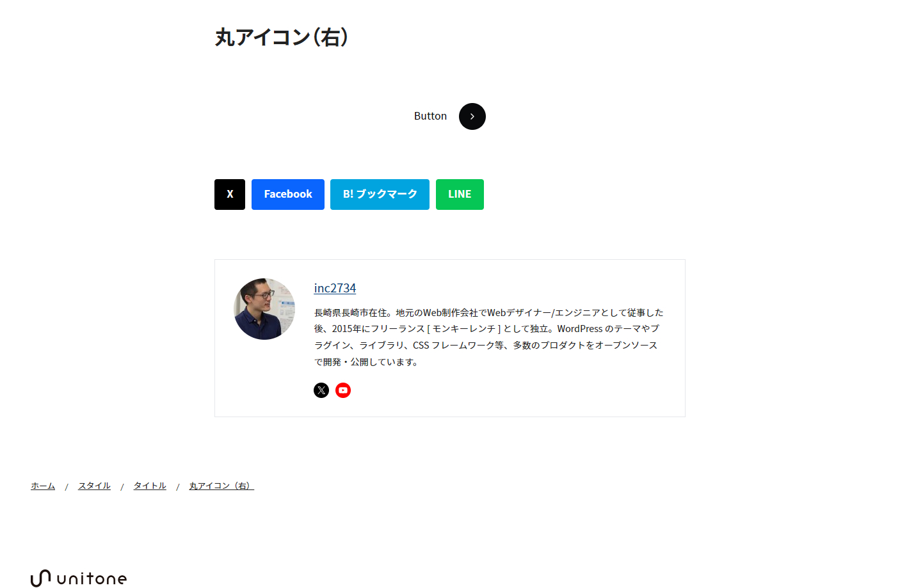Click the 丸アイコン（右） page heading
Viewport: 900px width, 588px height.
282,37
